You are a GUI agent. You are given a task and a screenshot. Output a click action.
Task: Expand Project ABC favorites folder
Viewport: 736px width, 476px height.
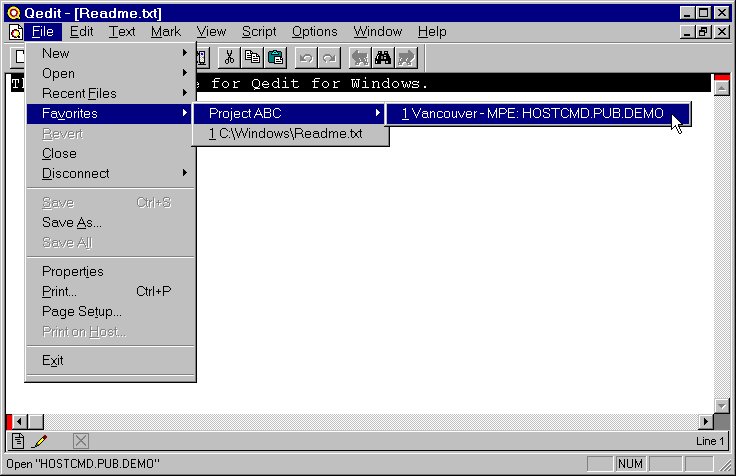291,113
